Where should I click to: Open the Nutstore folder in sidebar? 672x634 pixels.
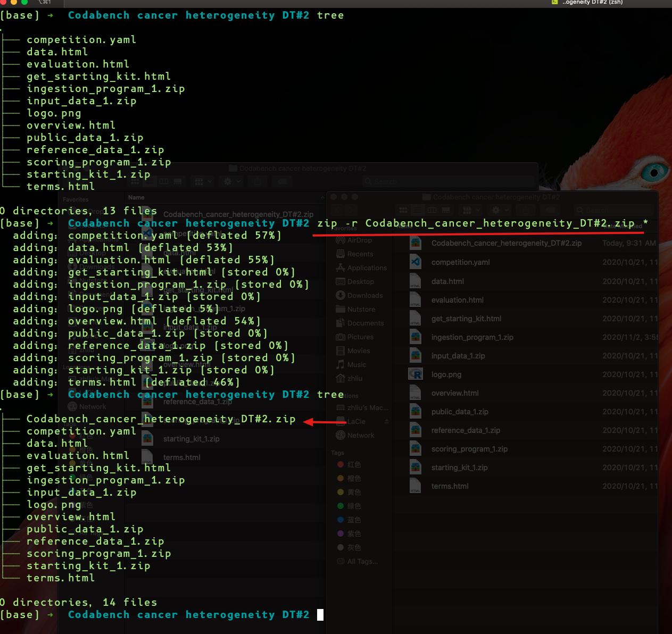(x=361, y=309)
